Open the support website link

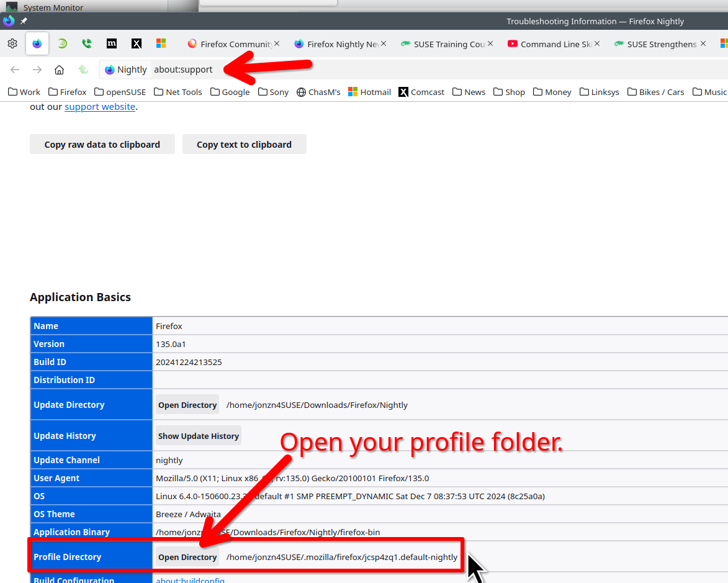(100, 107)
